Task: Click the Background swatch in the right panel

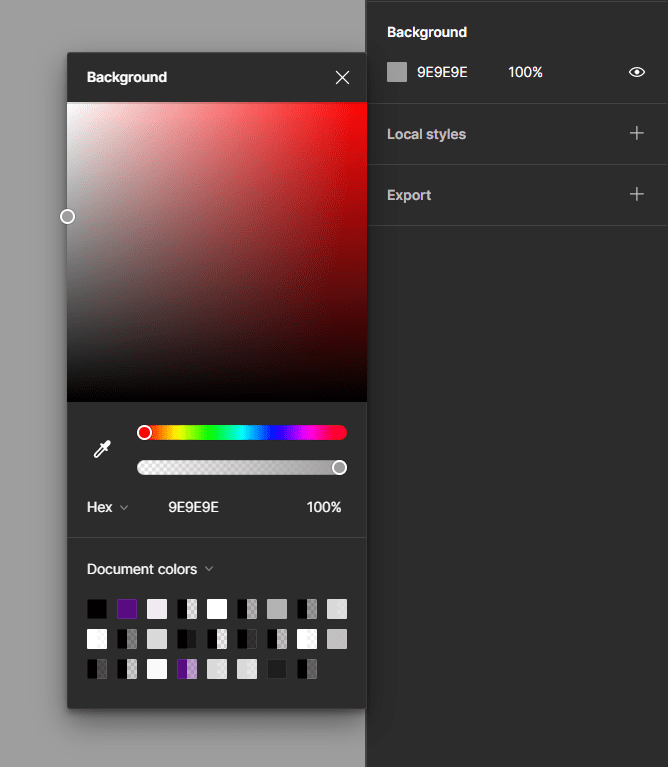Action: [397, 73]
